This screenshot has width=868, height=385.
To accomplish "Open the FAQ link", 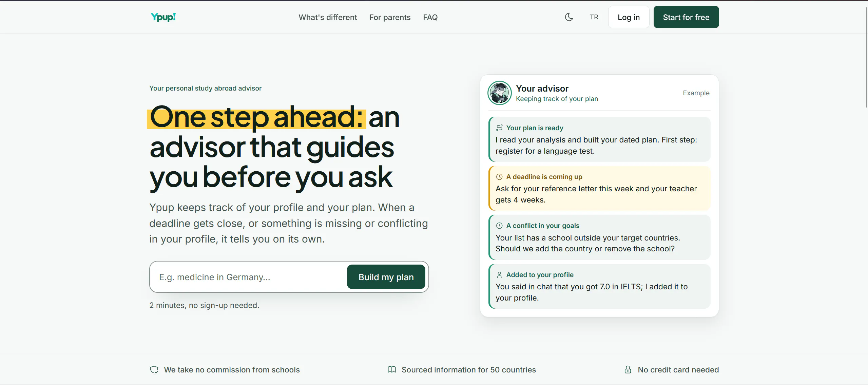I will point(430,17).
